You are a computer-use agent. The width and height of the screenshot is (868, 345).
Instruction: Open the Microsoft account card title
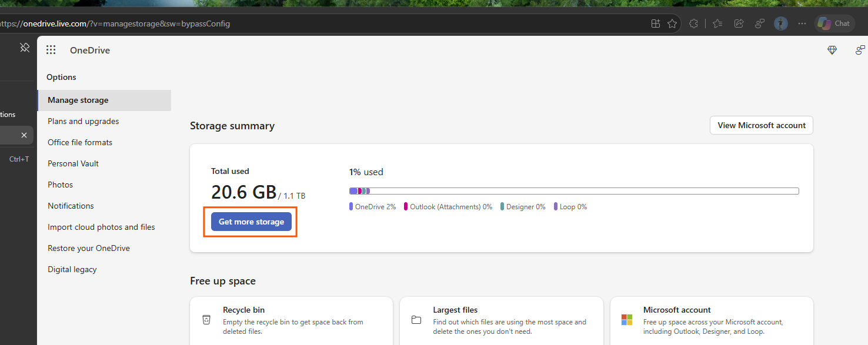coord(677,310)
